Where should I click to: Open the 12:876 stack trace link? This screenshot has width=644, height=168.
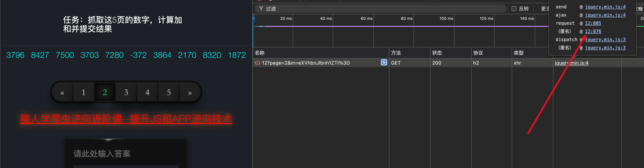pyautogui.click(x=593, y=31)
